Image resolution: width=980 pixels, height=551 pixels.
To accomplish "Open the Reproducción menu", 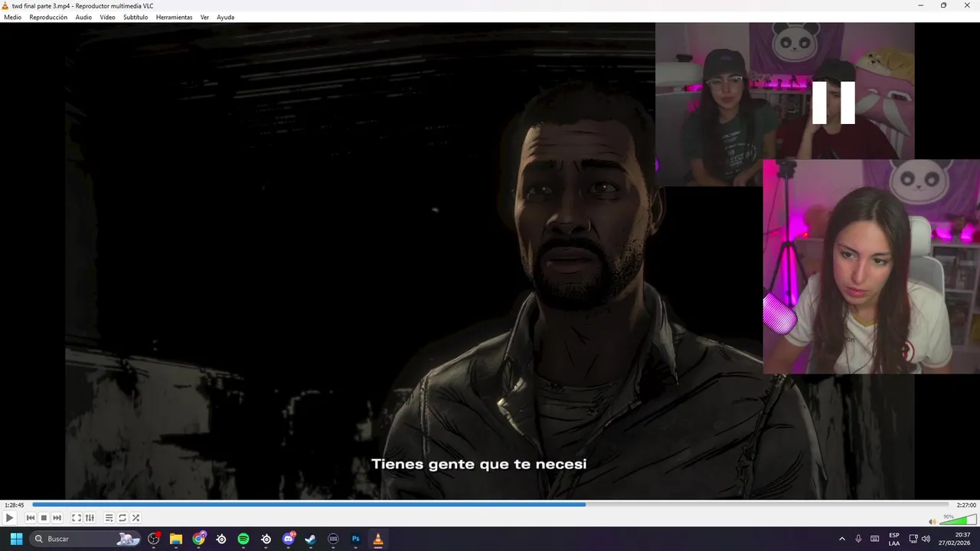I will pyautogui.click(x=48, y=17).
